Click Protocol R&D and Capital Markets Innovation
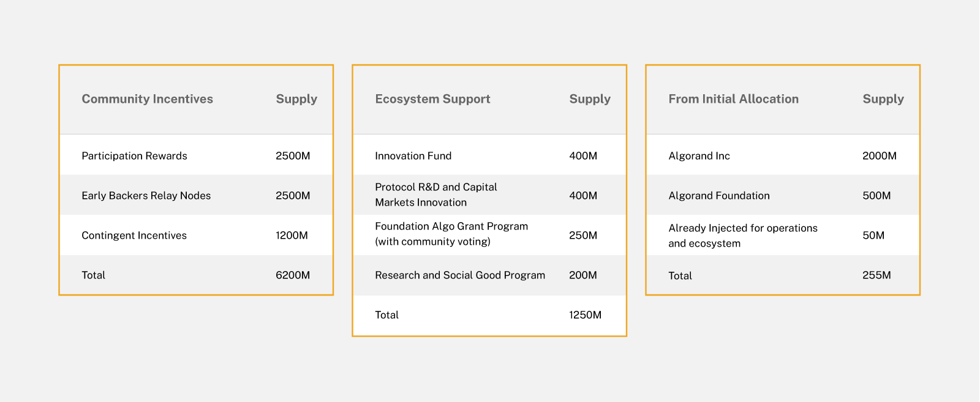 [435, 195]
